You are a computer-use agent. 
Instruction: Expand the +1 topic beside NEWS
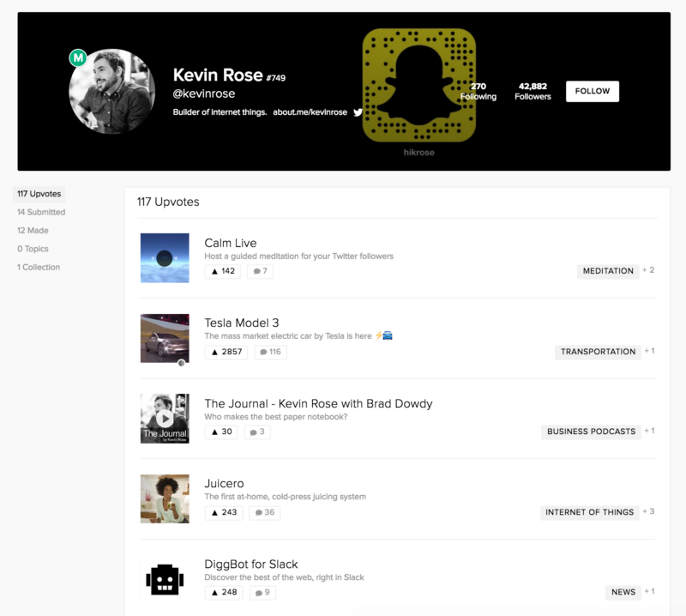coord(650,591)
